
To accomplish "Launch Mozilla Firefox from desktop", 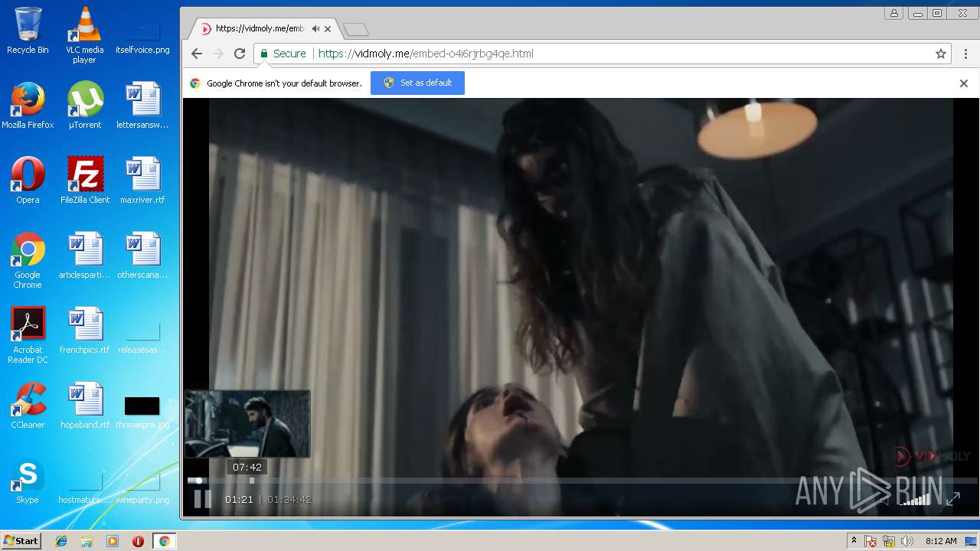I will pyautogui.click(x=28, y=106).
